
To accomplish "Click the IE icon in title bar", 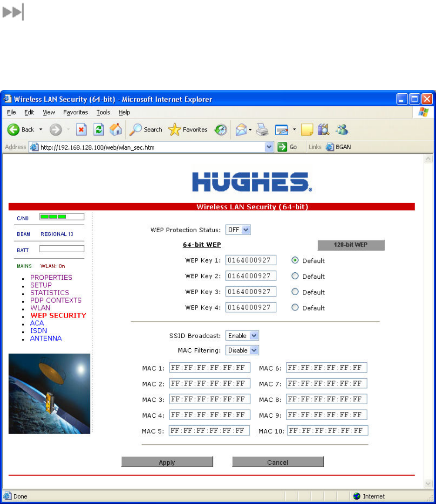I will pos(7,99).
